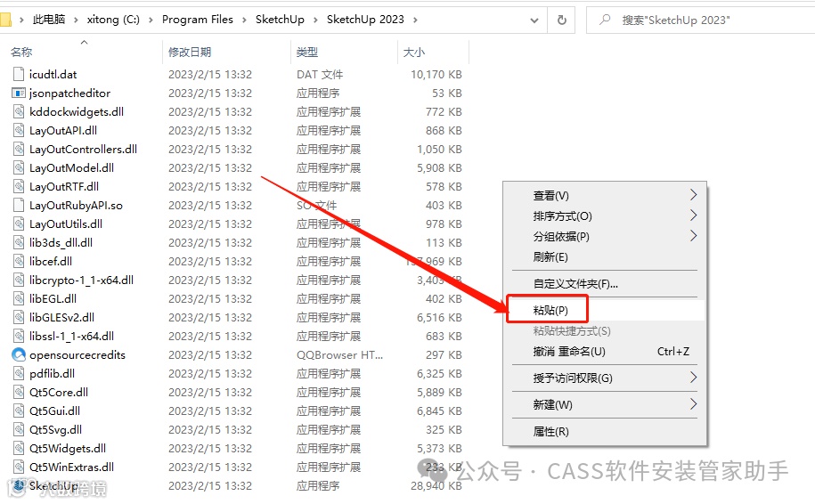
Task: Click the LayOutRubyAPI.so file icon
Action: [x=19, y=205]
